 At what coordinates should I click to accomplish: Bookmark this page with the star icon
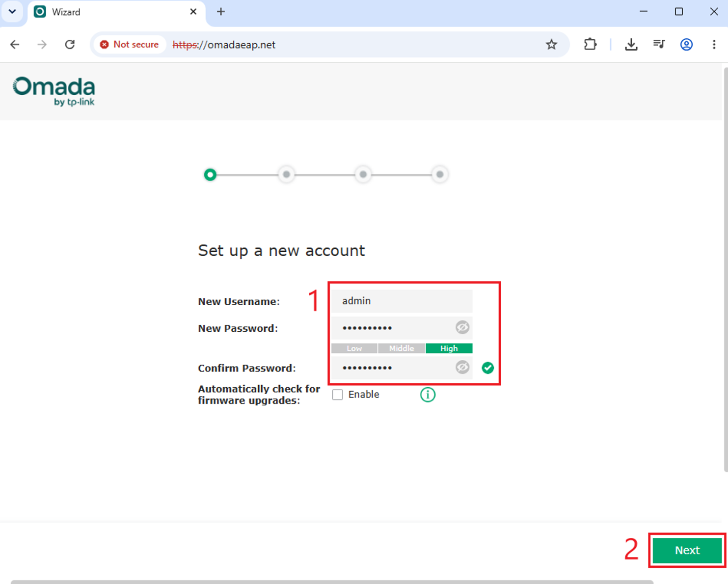551,45
